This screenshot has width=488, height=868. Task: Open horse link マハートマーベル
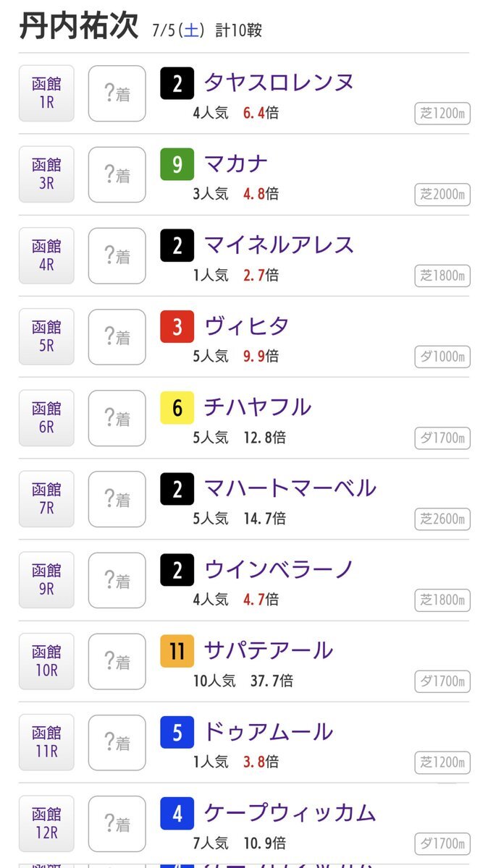tap(290, 488)
